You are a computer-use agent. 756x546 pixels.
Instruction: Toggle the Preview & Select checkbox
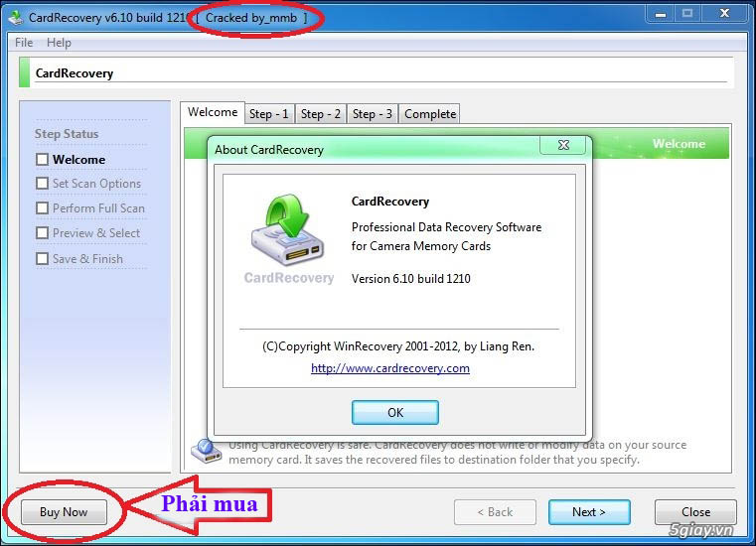coord(42,233)
